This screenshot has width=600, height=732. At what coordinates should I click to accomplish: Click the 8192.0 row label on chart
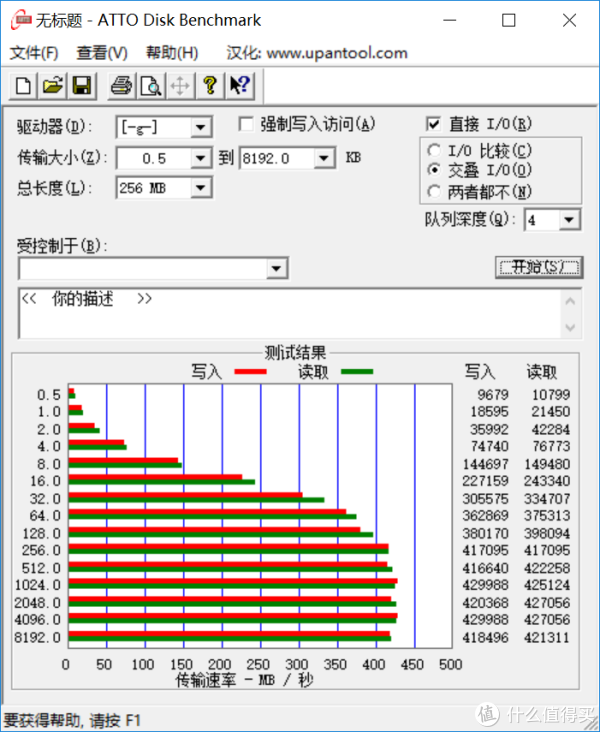tap(37, 637)
